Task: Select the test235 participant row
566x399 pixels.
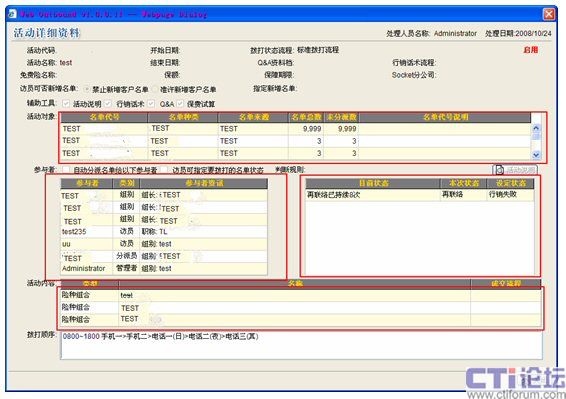Action: point(164,231)
